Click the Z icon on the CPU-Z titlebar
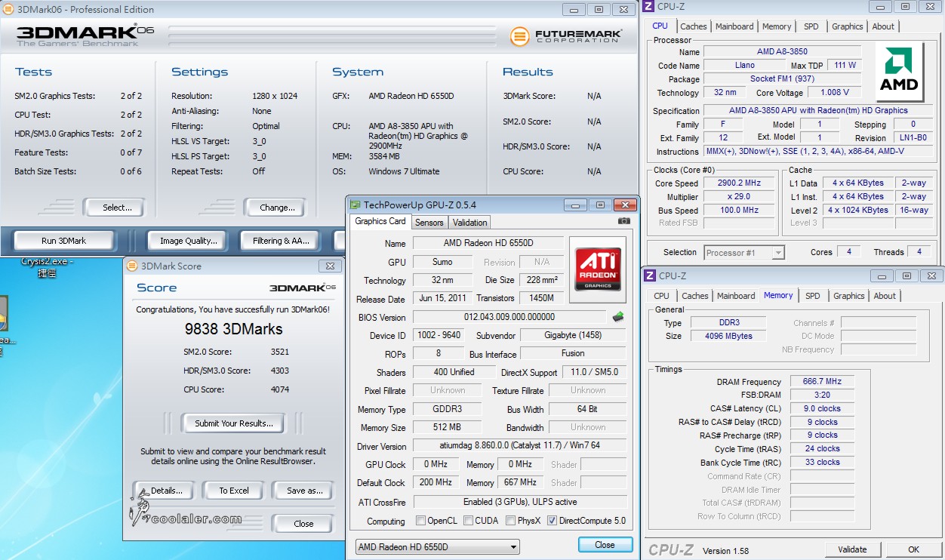 pos(647,6)
